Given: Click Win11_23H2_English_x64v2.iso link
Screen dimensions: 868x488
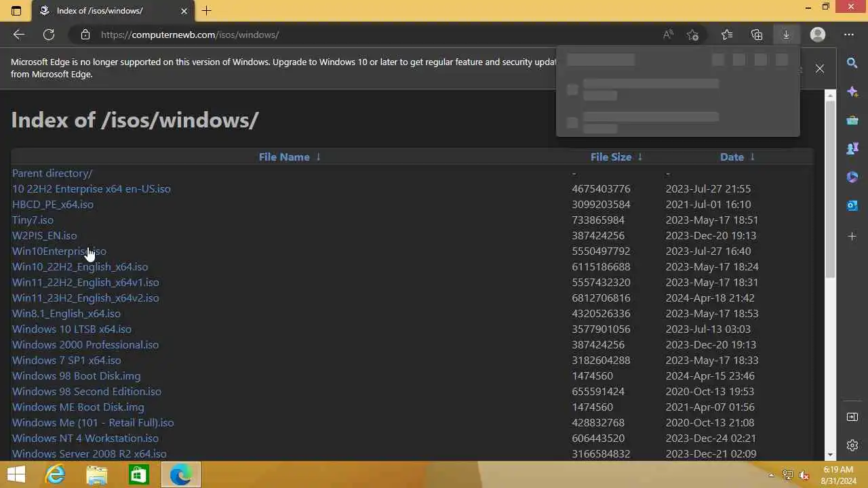Looking at the screenshot, I should [85, 298].
